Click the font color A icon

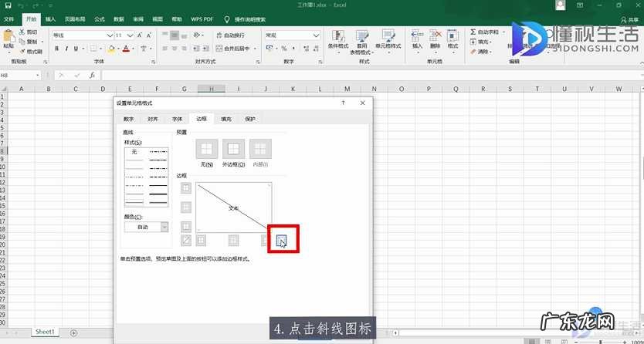(x=127, y=49)
